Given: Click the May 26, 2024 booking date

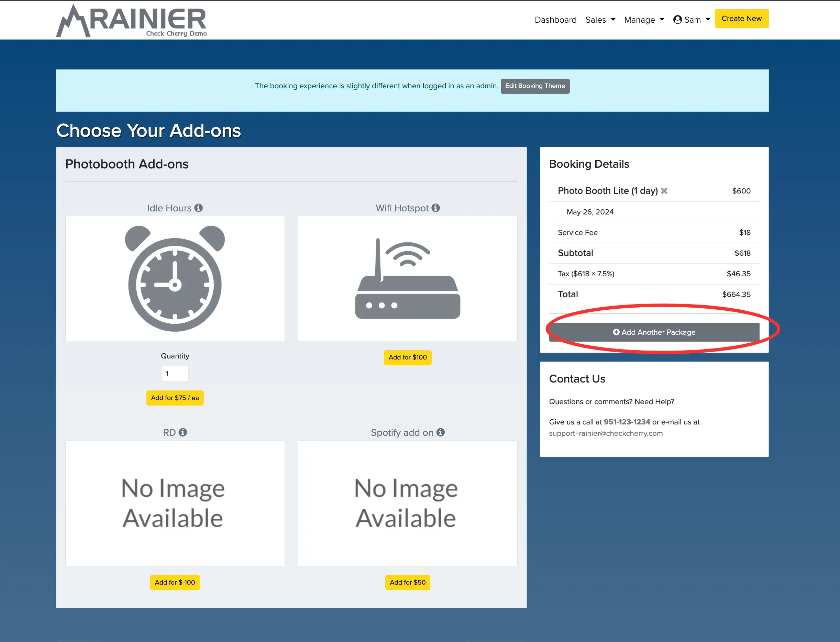Looking at the screenshot, I should [590, 212].
